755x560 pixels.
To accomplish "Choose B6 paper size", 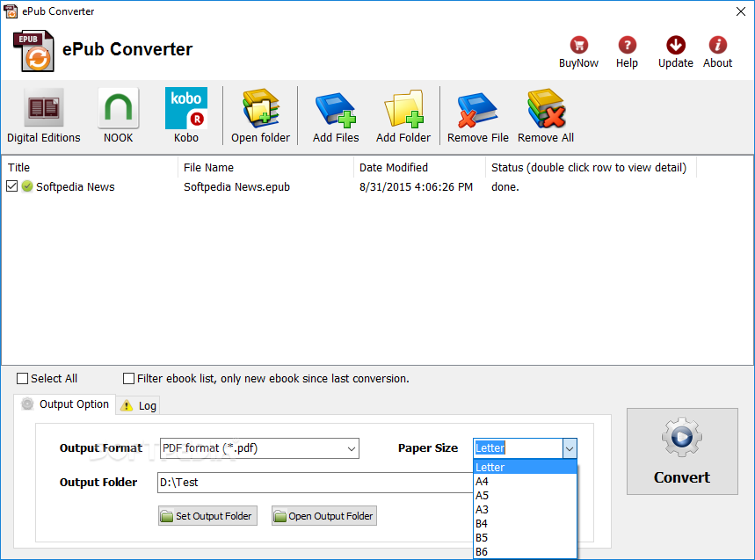I will click(x=525, y=552).
